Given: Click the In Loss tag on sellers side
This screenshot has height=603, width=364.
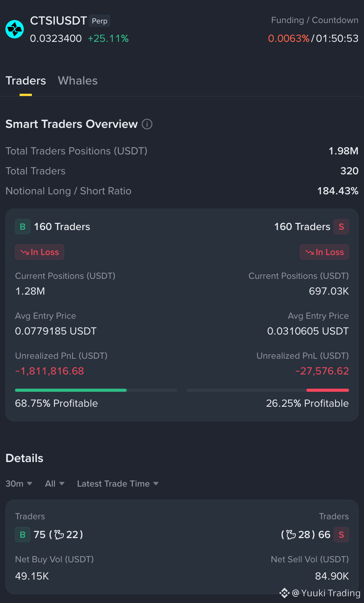Looking at the screenshot, I should (324, 252).
